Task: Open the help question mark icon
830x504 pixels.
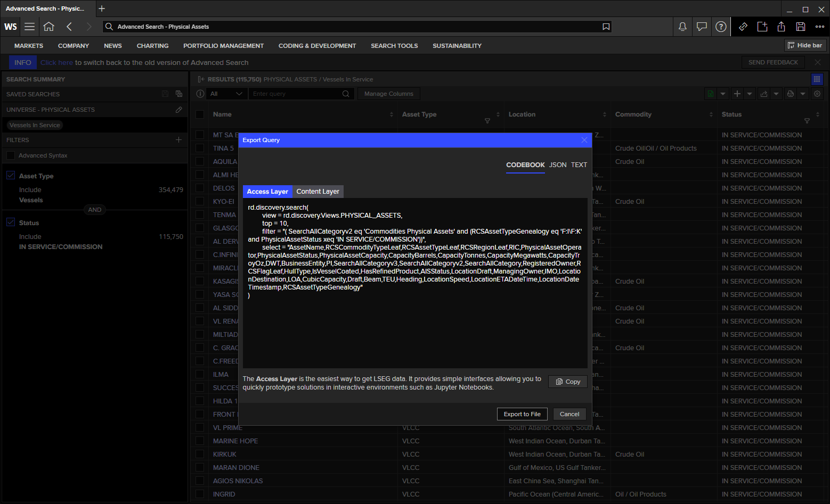Action: [x=721, y=27]
